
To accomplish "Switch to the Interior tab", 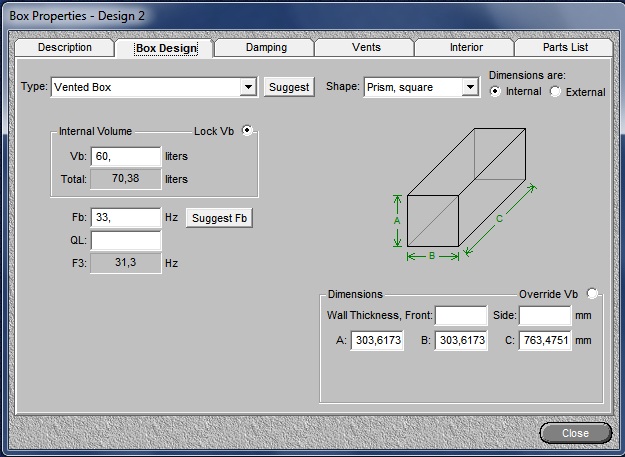I will (x=466, y=48).
